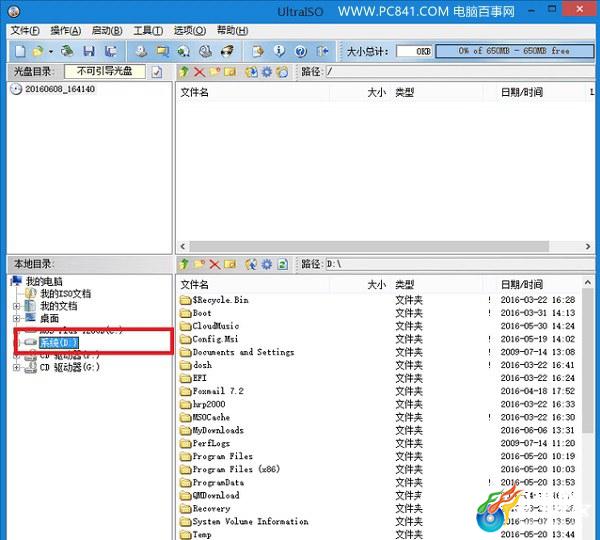This screenshot has height=540, width=600.
Task: Open the 帮助(H) menu
Action: 232,31
